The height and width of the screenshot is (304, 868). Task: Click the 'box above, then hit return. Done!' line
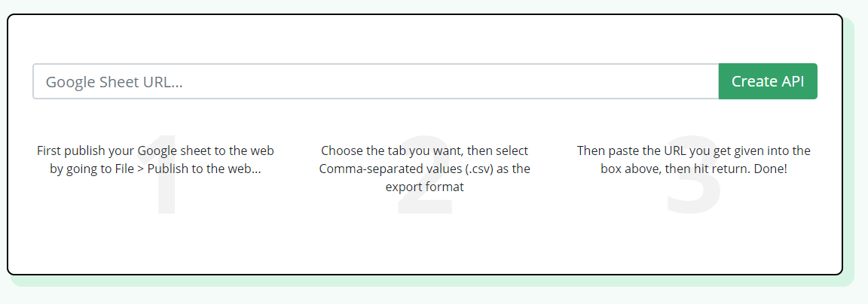coord(694,169)
